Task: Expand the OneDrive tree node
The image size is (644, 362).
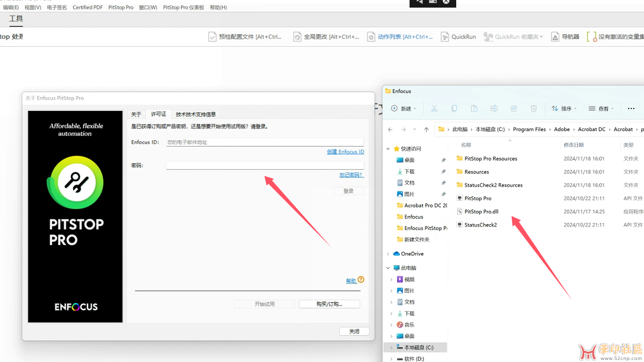Action: (388, 254)
